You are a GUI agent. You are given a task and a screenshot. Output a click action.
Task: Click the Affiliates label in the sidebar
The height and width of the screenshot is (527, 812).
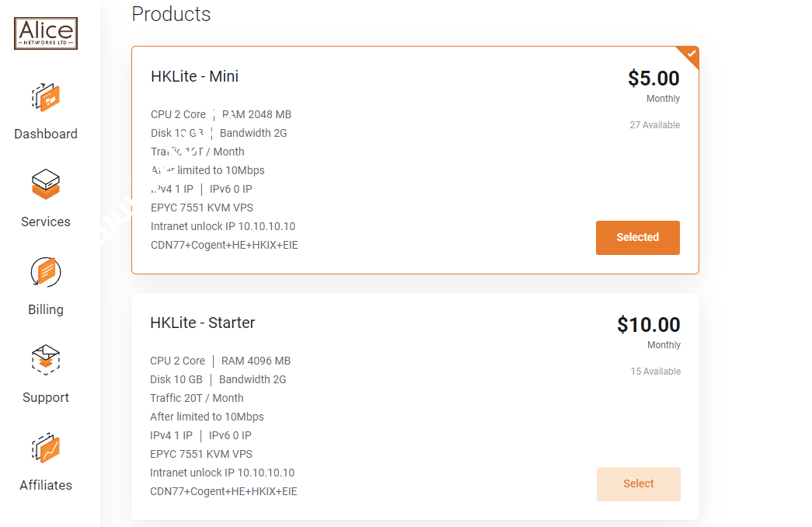(45, 484)
